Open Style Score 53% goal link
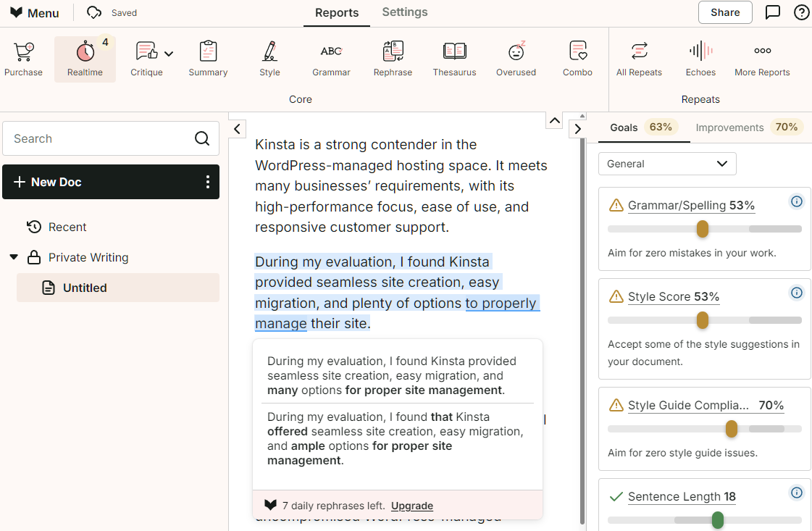 674,296
